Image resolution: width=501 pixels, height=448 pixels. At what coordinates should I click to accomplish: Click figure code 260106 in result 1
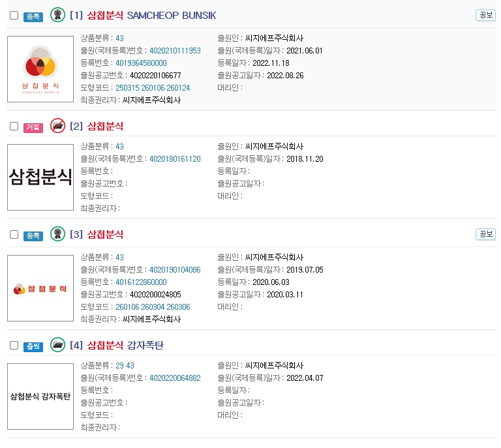153,88
